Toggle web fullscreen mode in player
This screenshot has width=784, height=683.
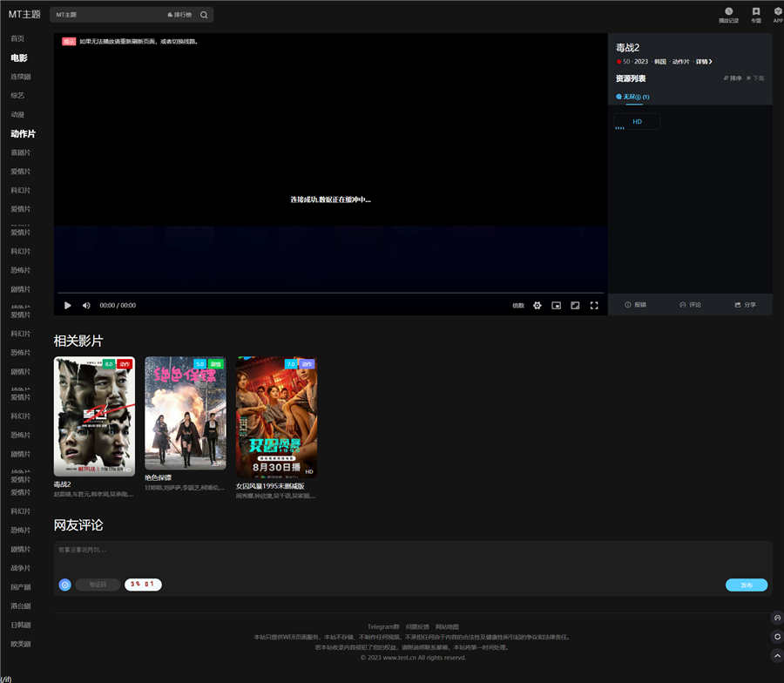pos(575,306)
